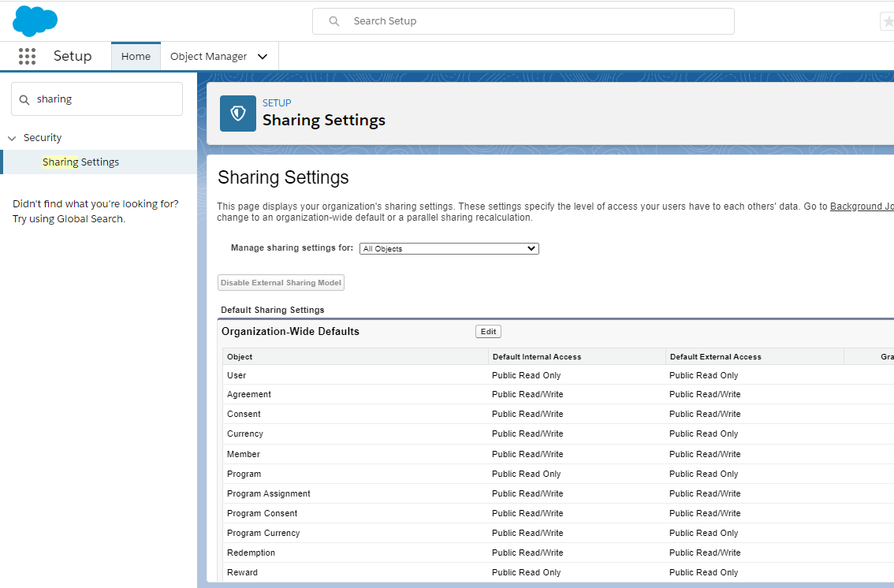894x588 pixels.
Task: Select Security in the setup tree
Action: point(43,138)
